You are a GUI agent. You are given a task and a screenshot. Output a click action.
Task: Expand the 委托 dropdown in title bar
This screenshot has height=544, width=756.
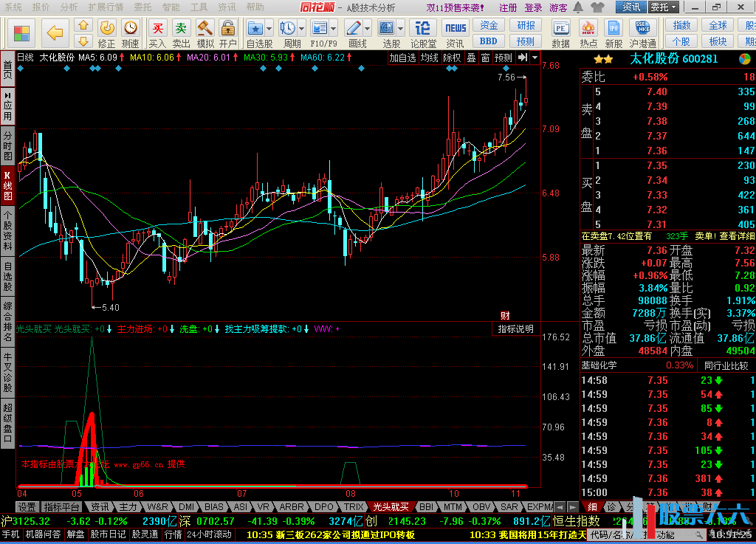coord(664,7)
